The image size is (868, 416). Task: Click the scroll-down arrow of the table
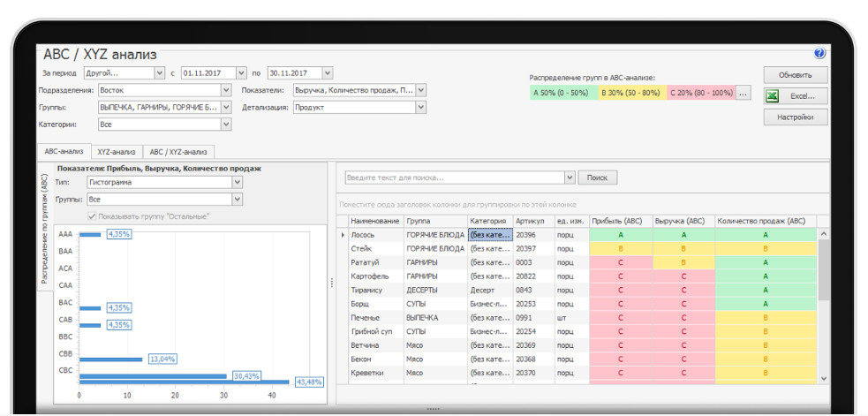(824, 377)
